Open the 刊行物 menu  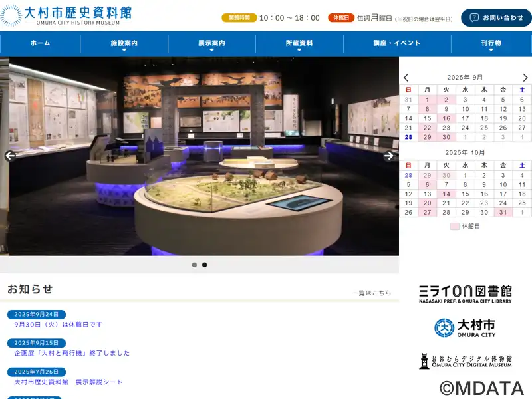click(x=491, y=43)
